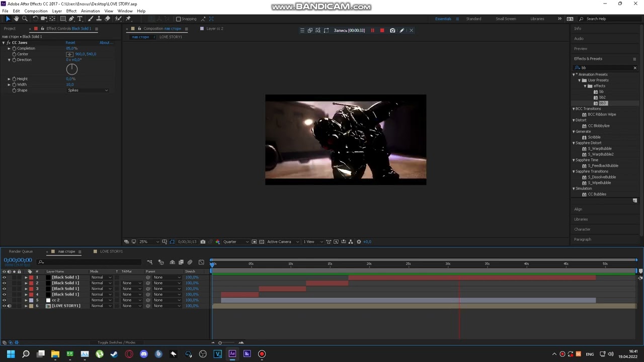Screen dimensions: 644x362
Task: Switch to the Project panel tab
Action: 10,29
